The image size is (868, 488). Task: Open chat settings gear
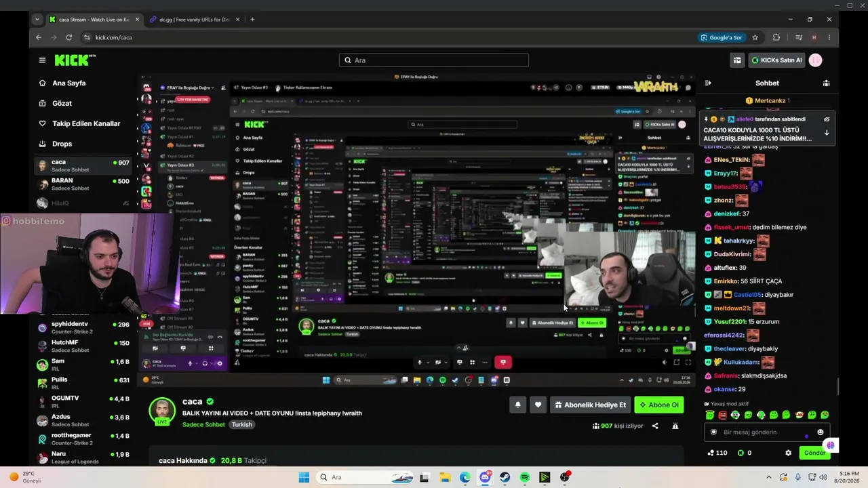coord(788,453)
